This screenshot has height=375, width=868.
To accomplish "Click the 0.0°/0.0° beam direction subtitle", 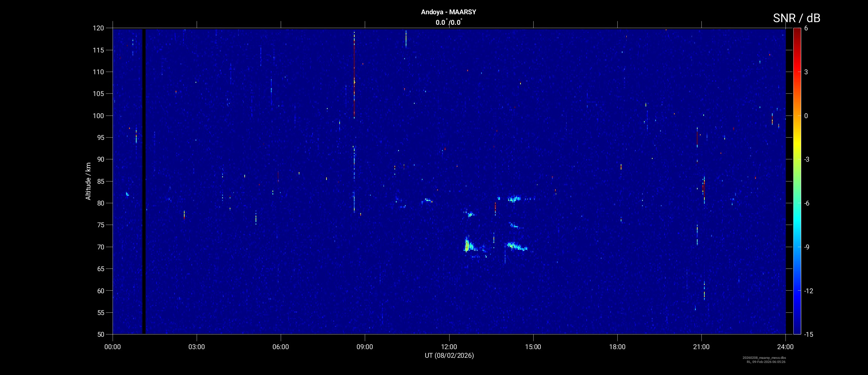I will 448,22.
